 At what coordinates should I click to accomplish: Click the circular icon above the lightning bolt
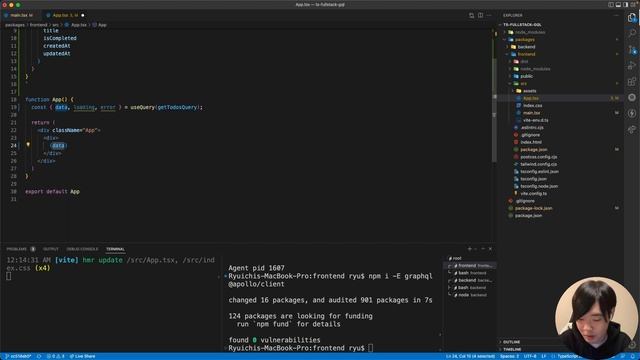coord(632,97)
